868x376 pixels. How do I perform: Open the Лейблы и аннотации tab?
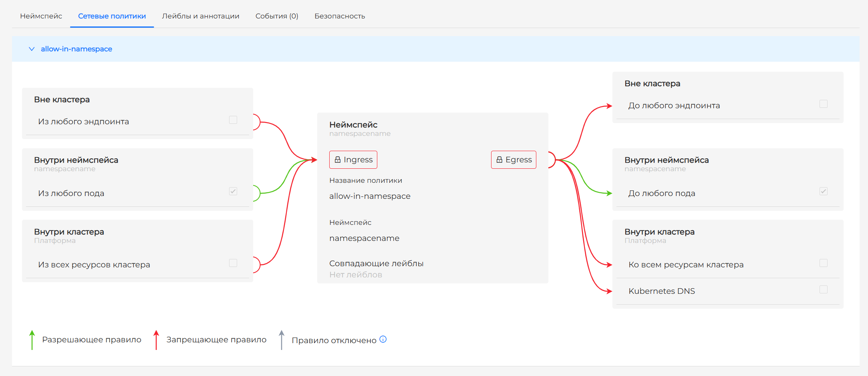click(x=201, y=16)
